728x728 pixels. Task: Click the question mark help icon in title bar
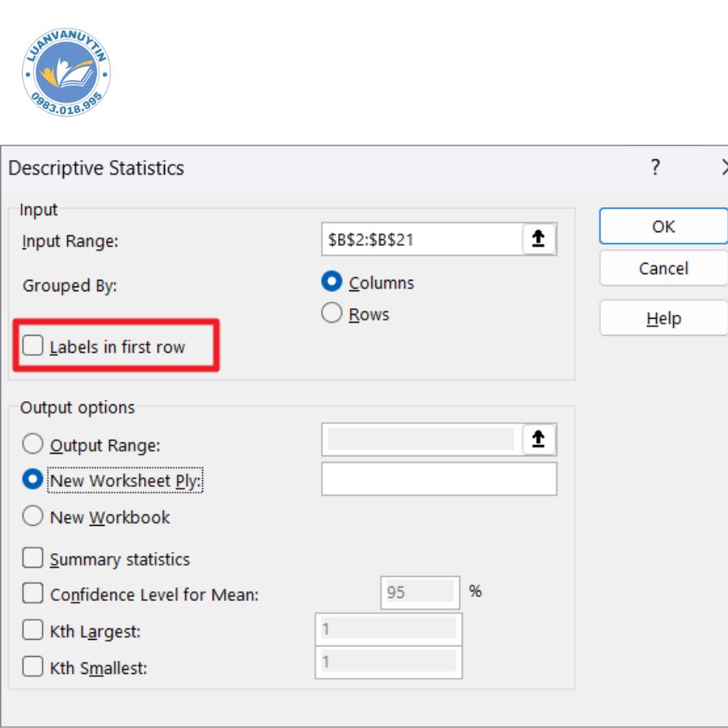point(655,167)
